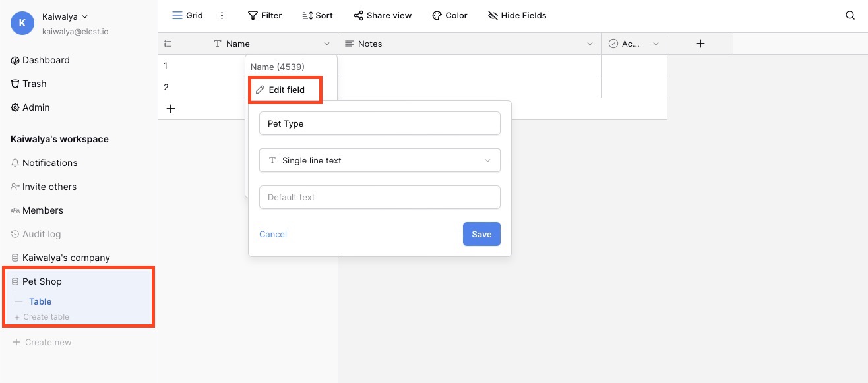868x383 pixels.
Task: Select Edit field menu item
Action: 286,90
